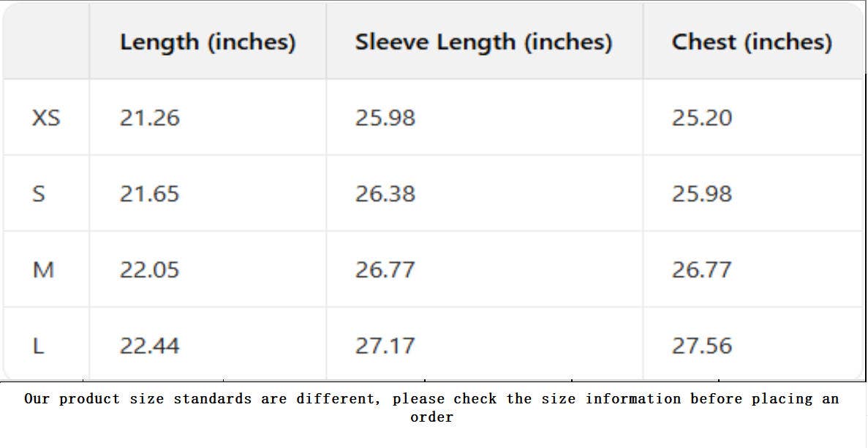868x448 pixels.
Task: Click the L sleeve length value 27.17
Action: pyautogui.click(x=385, y=346)
